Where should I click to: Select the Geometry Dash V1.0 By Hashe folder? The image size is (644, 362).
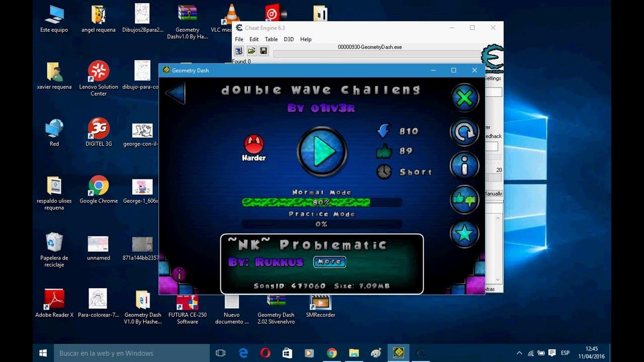(143, 307)
